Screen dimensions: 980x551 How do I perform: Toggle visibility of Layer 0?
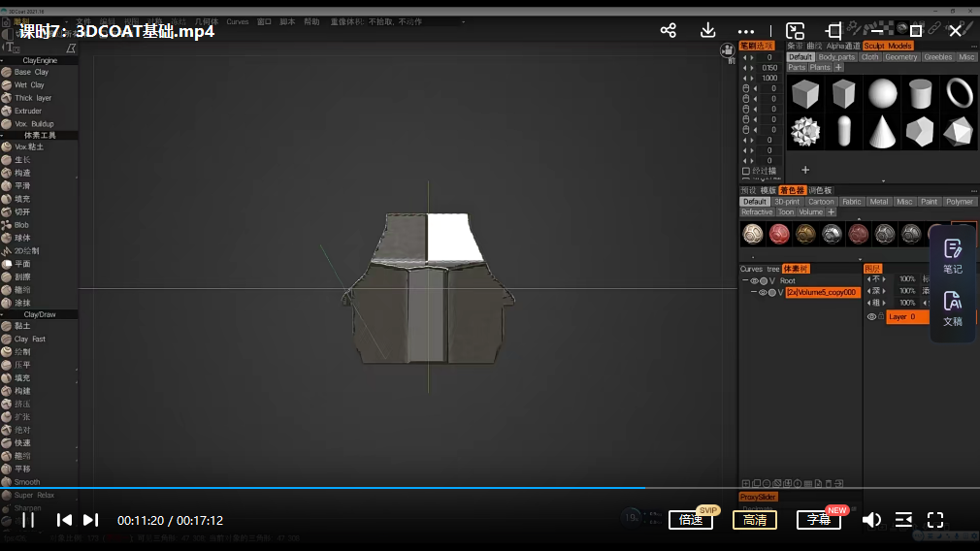871,317
